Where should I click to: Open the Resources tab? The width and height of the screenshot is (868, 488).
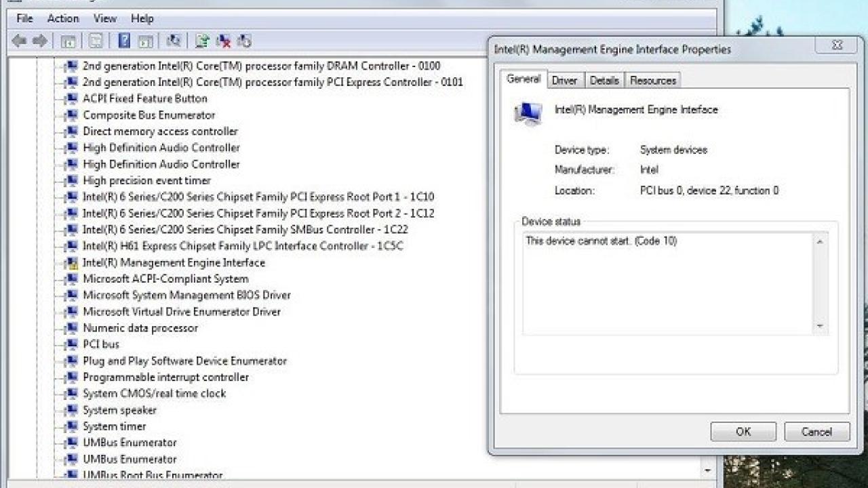(x=653, y=81)
